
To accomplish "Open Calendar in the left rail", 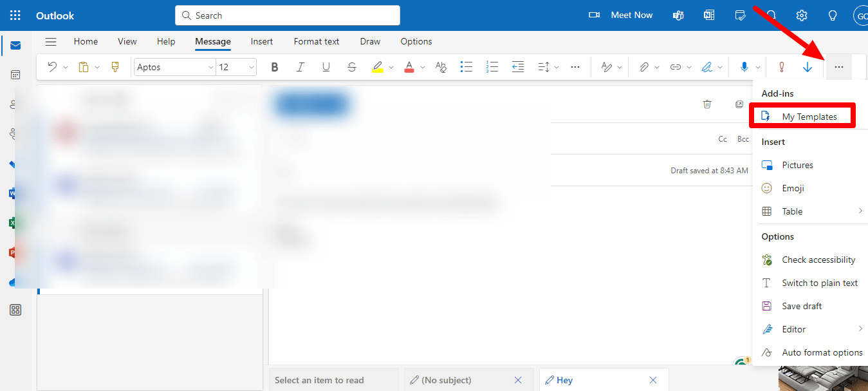I will tap(15, 75).
